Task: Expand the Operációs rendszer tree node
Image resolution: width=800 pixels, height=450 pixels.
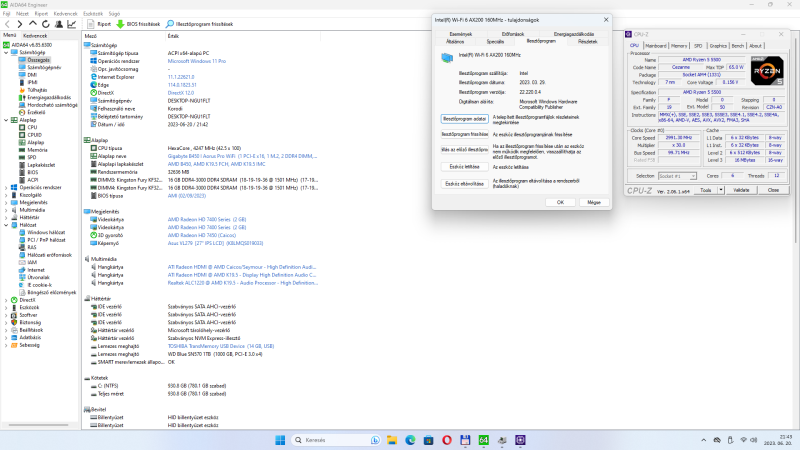Action: (x=6, y=188)
